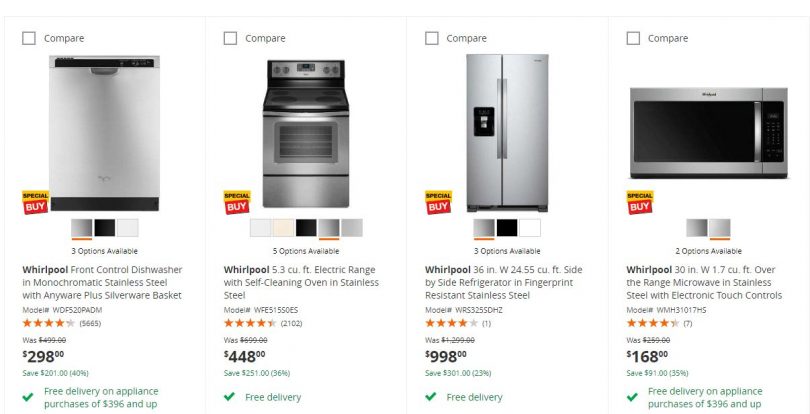Choose white color swatch for the refrigerator
Screen dimensions: 810x414
tap(530, 228)
